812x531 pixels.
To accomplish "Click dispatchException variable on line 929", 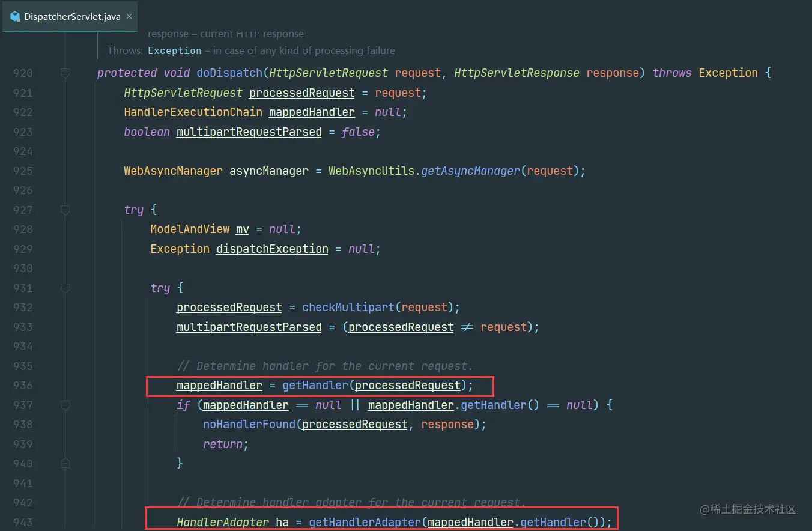I will pyautogui.click(x=272, y=249).
